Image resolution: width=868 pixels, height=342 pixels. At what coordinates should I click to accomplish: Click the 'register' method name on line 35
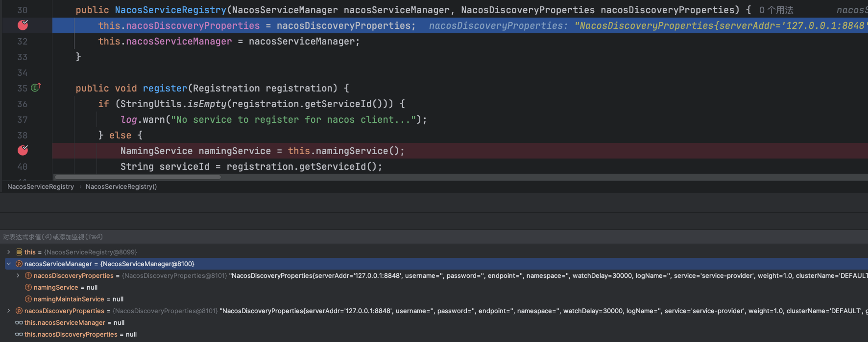point(165,88)
